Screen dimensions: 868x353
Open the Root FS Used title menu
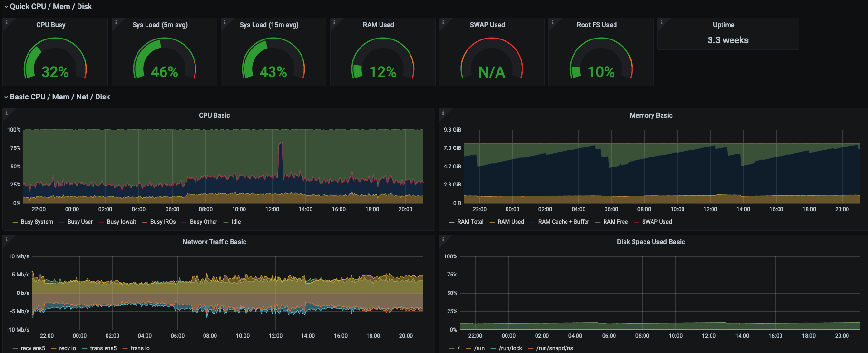[597, 25]
